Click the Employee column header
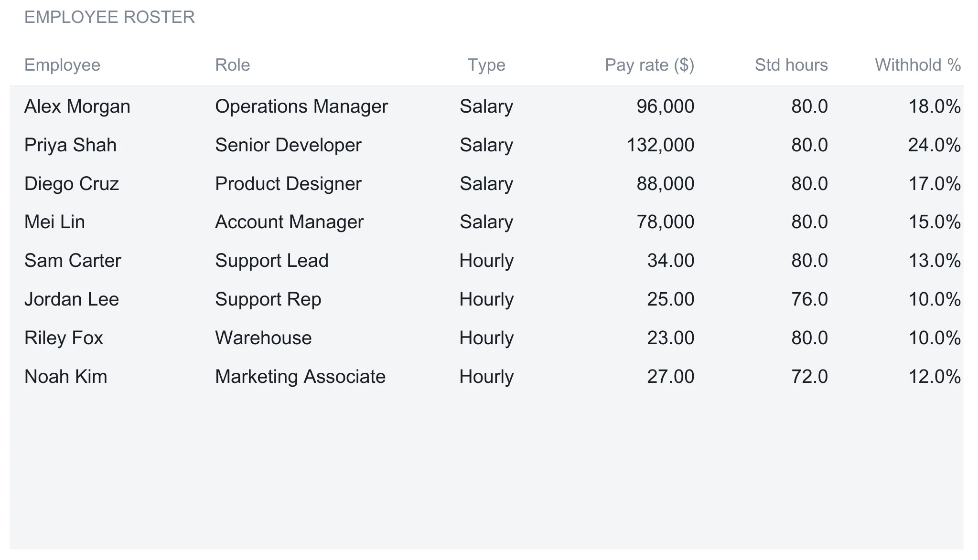The image size is (978, 560). [x=62, y=65]
